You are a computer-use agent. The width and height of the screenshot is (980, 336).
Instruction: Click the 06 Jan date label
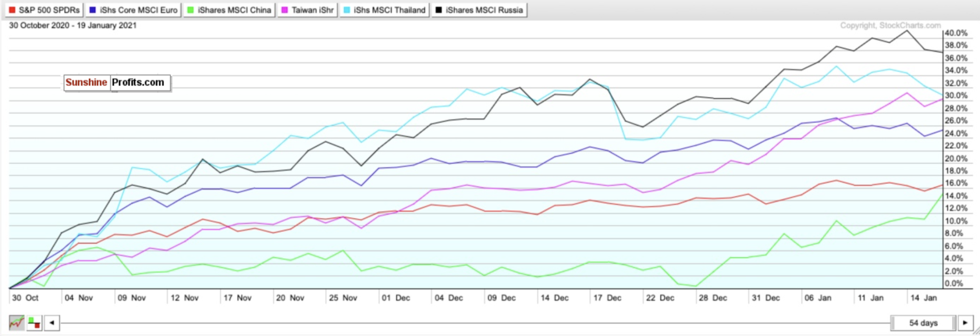(x=818, y=298)
